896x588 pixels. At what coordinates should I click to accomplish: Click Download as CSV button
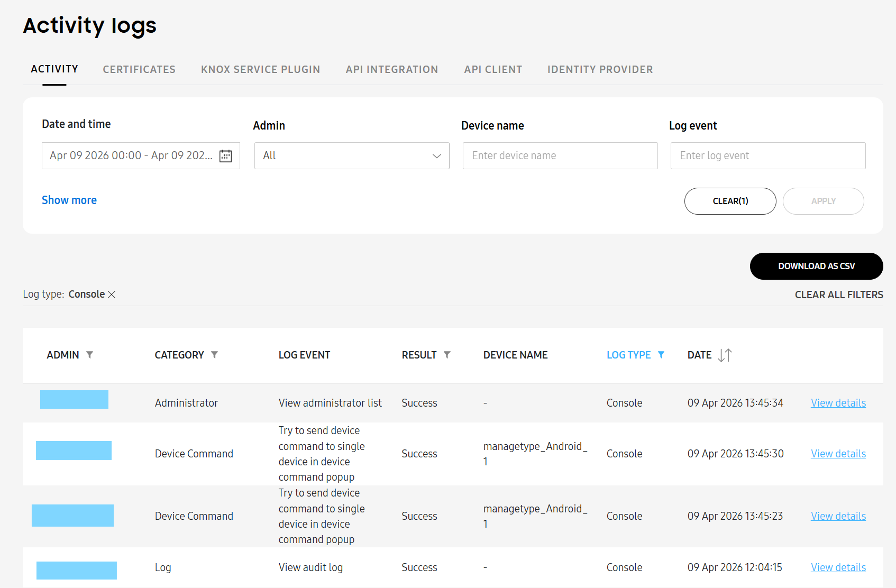pyautogui.click(x=817, y=266)
